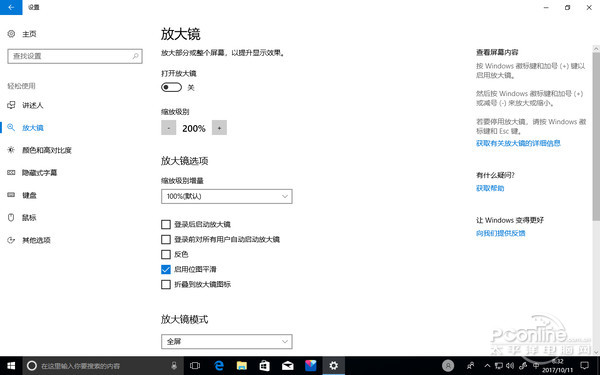Image resolution: width=600 pixels, height=375 pixels.
Task: Click the 轻松使用 section label
Action: click(x=21, y=86)
